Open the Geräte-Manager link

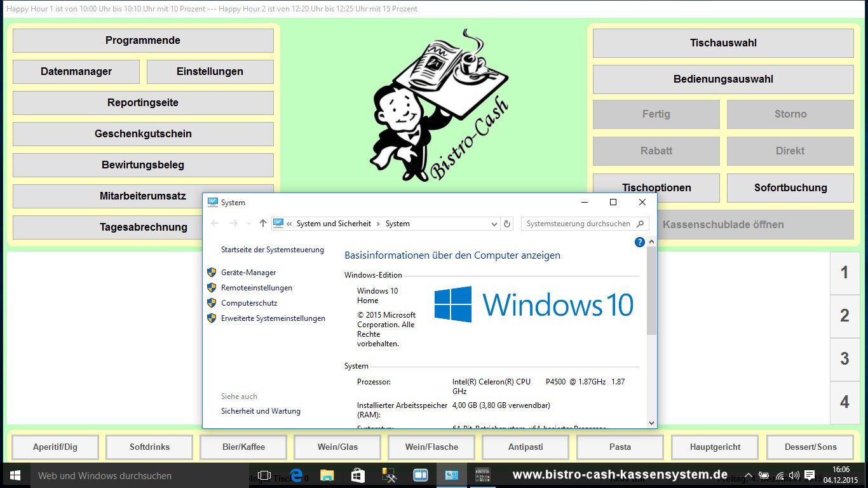(248, 273)
